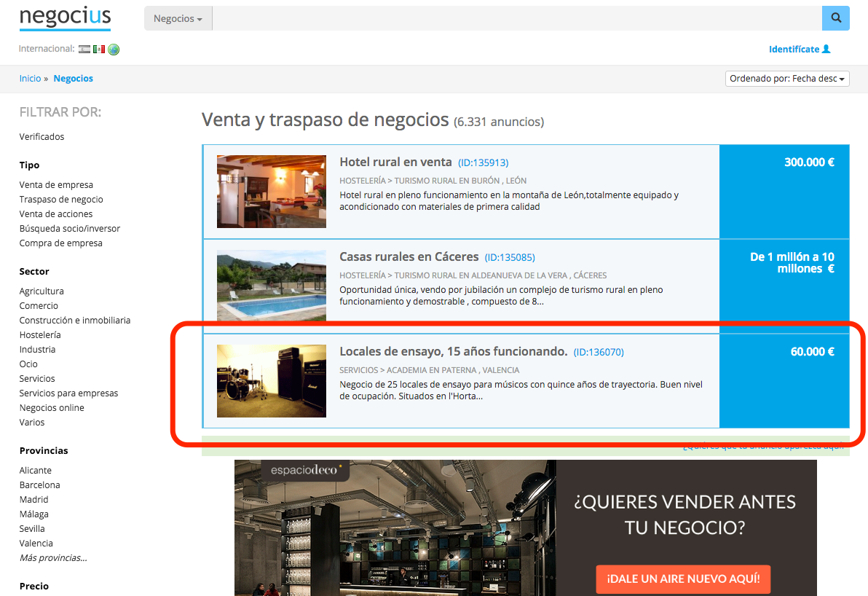Open Locales de ensayo listing title
The height and width of the screenshot is (596, 868).
(x=454, y=352)
